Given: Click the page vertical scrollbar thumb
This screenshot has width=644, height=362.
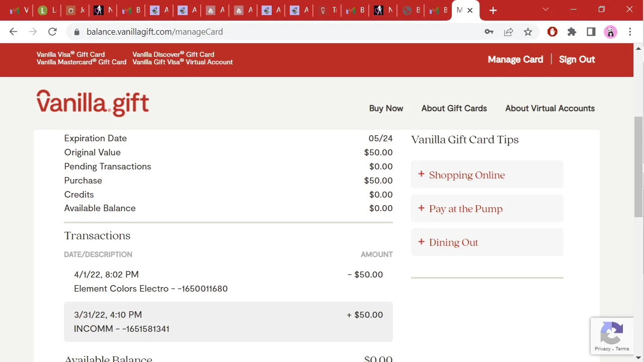Looking at the screenshot, I should (x=638, y=166).
